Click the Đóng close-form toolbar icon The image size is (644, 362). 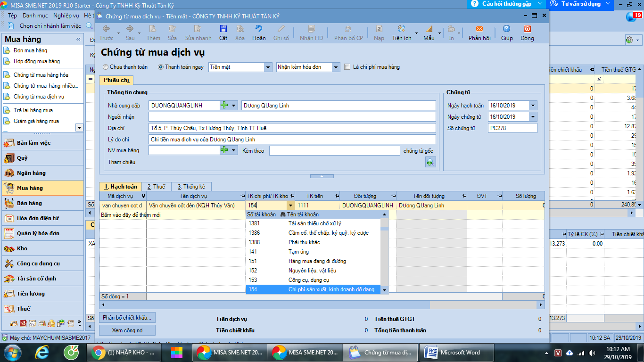pyautogui.click(x=527, y=33)
